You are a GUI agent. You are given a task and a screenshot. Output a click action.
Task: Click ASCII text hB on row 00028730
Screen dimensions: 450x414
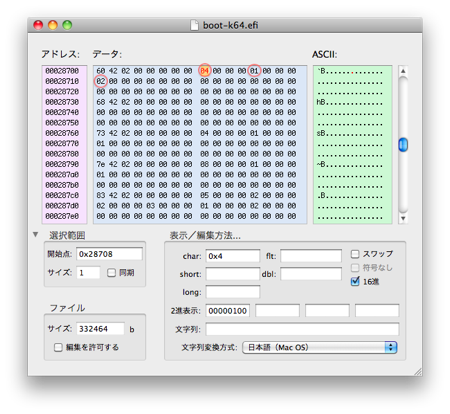point(321,102)
